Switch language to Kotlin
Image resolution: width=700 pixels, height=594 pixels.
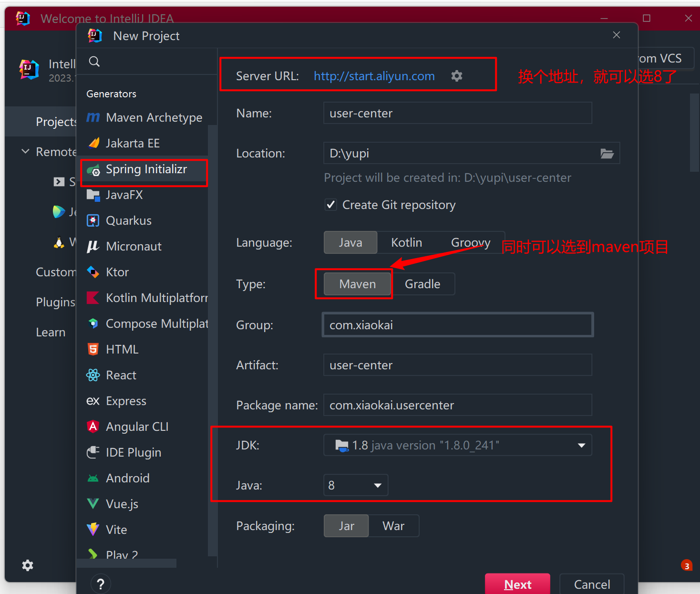(406, 243)
